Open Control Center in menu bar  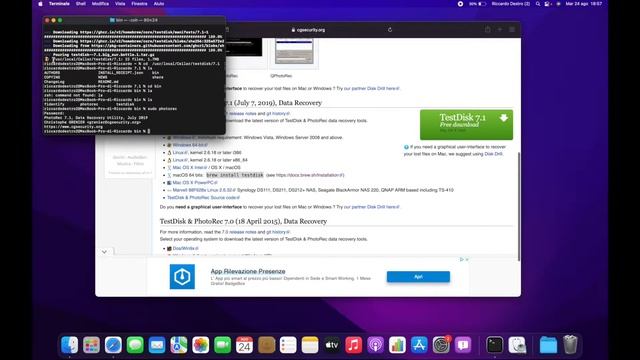548,4
